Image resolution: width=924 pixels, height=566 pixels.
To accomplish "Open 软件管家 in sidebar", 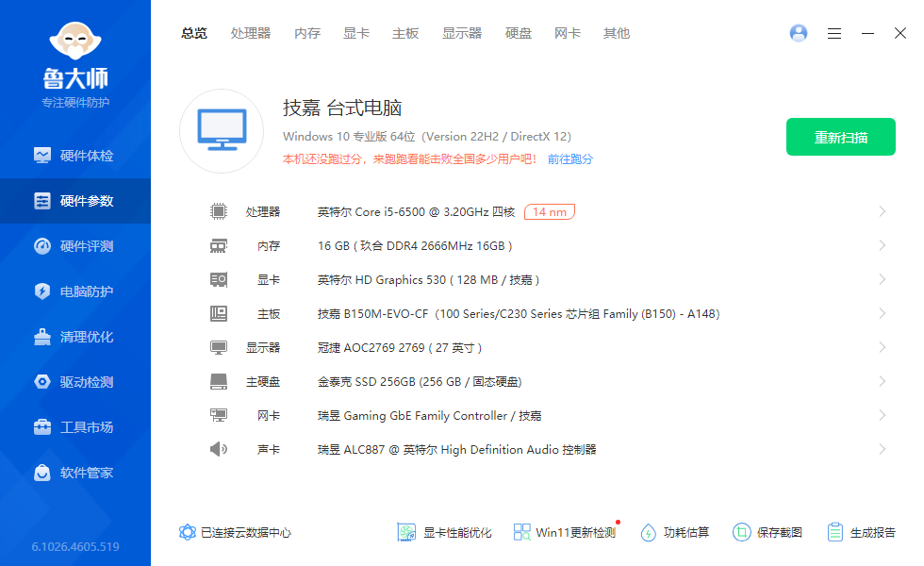I will tap(75, 473).
